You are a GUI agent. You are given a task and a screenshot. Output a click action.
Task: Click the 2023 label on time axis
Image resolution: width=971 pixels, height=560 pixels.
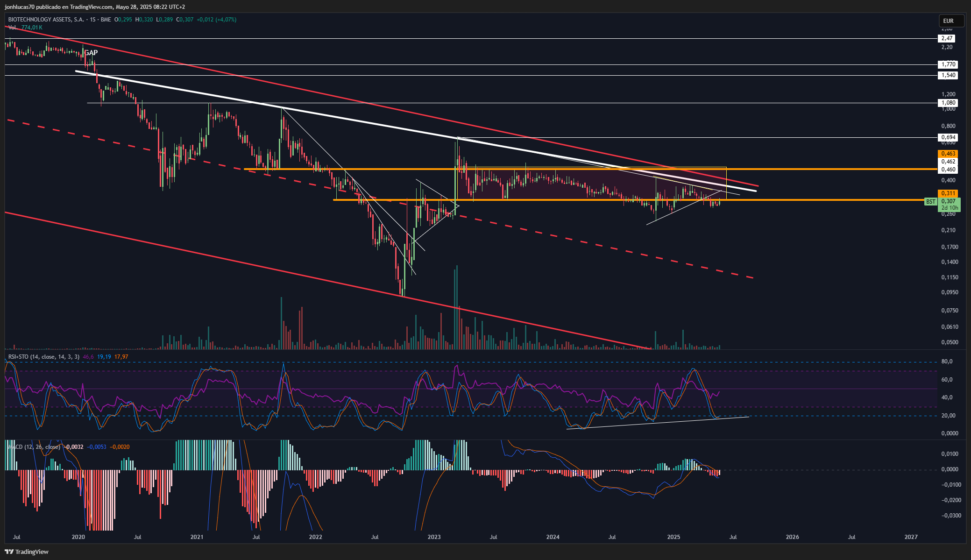tap(434, 537)
